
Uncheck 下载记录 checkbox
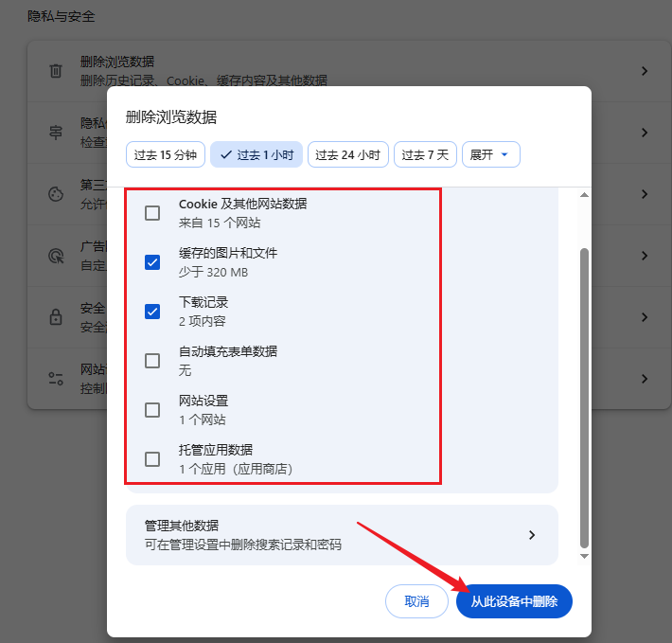coord(152,312)
